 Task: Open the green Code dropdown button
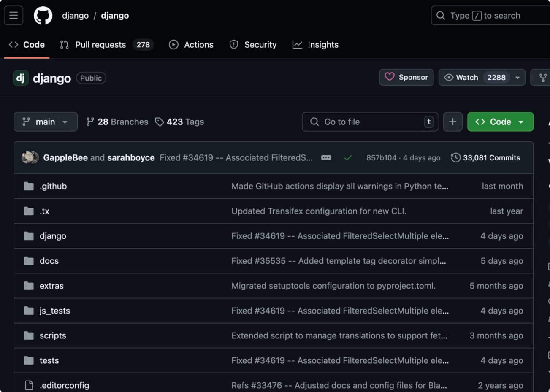tap(500, 122)
